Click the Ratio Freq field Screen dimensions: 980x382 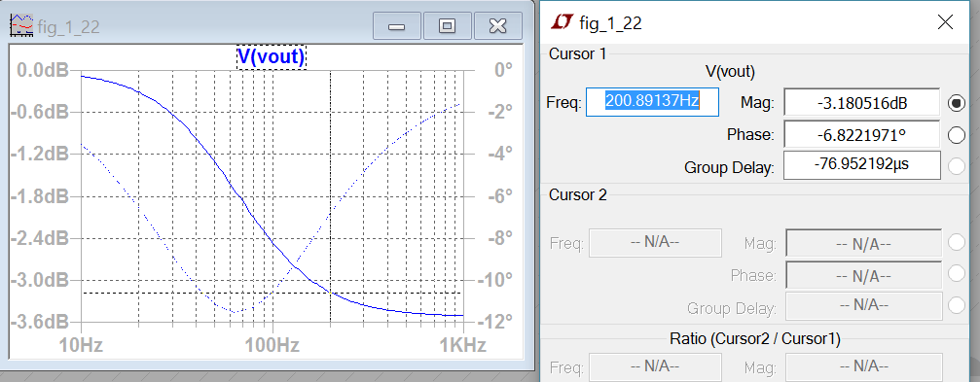[655, 366]
